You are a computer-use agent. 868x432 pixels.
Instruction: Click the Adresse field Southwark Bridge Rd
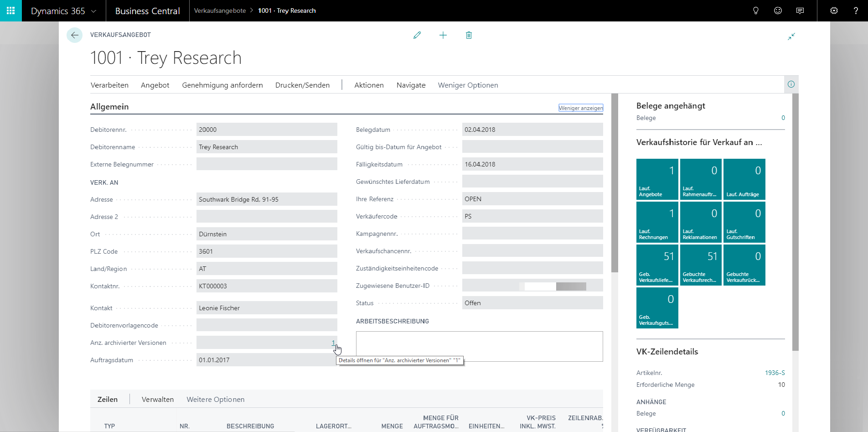[x=267, y=199]
